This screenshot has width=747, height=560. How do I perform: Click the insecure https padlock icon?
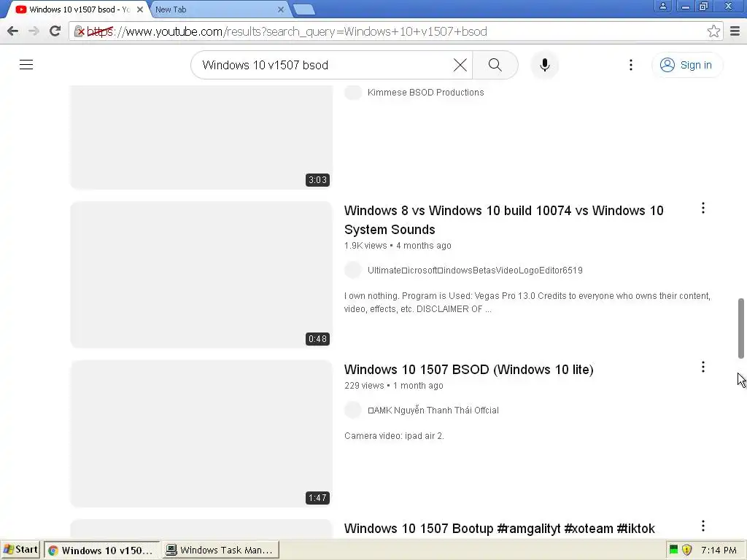click(x=79, y=31)
